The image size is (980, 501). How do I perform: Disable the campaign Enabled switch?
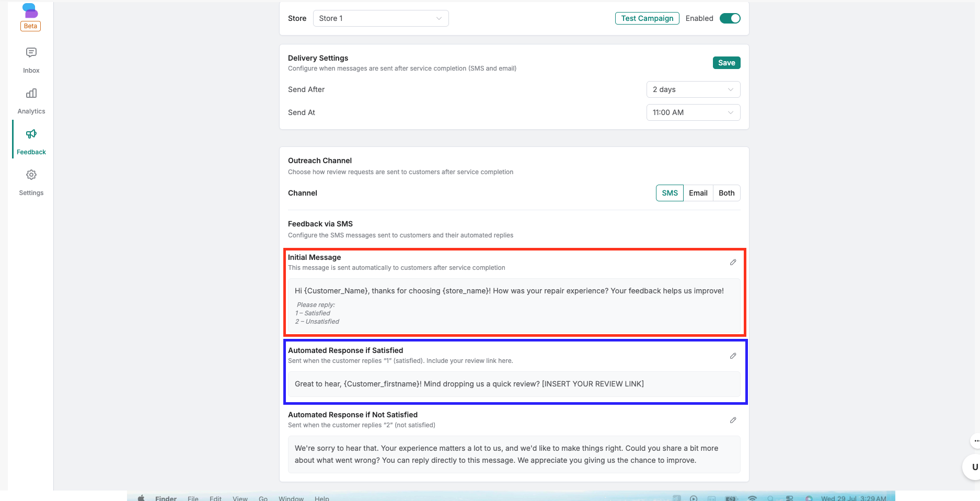click(x=730, y=18)
